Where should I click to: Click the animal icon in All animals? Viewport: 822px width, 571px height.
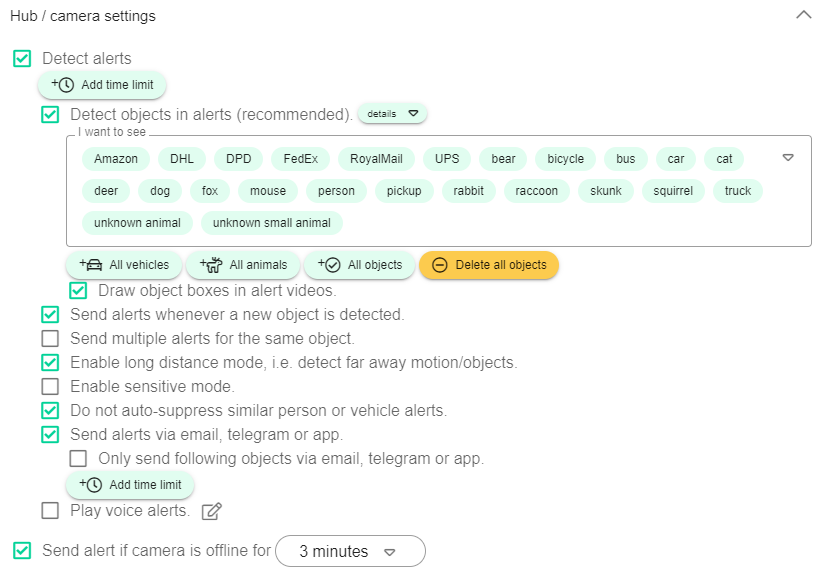(211, 265)
